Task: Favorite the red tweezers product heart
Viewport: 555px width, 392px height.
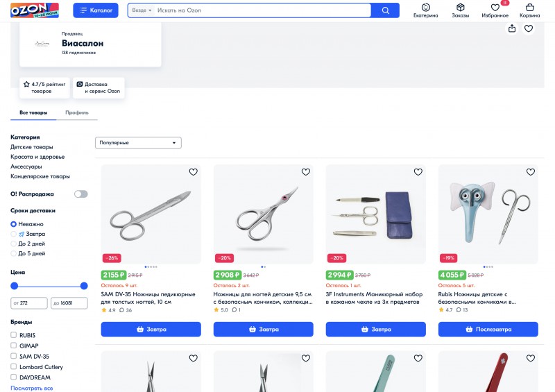Action: [x=531, y=359]
